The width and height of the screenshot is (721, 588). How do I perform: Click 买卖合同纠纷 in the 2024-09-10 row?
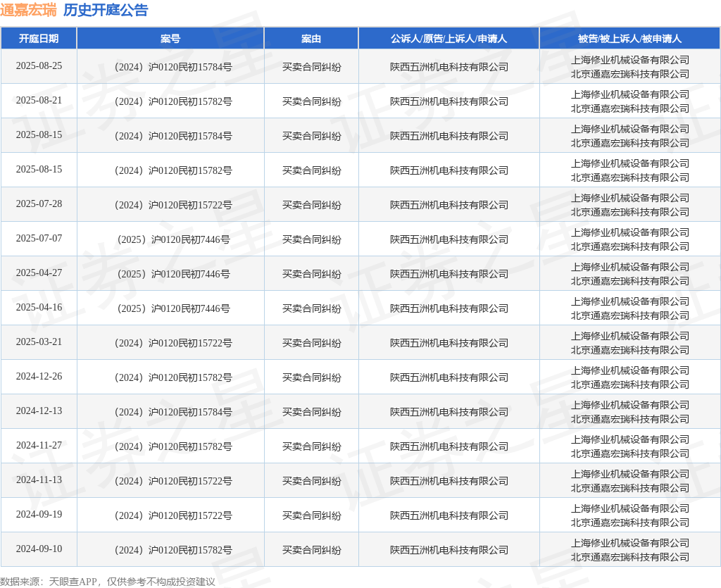point(312,550)
